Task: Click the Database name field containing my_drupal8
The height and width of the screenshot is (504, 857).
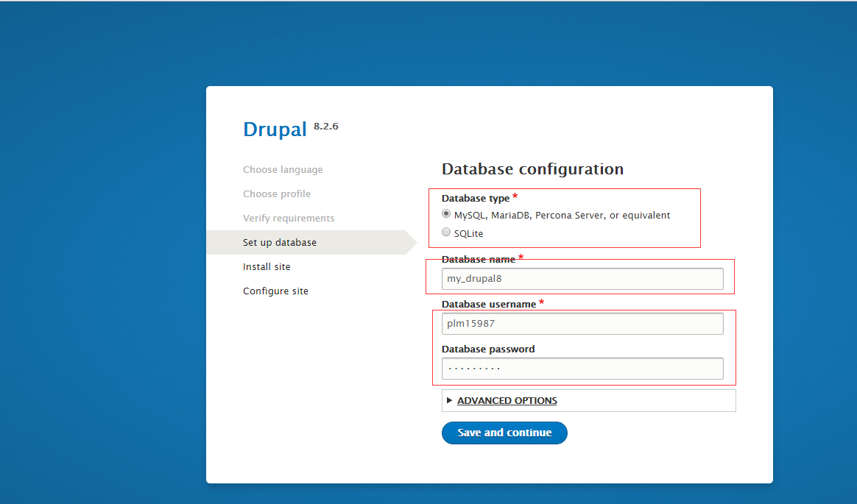Action: click(x=582, y=278)
